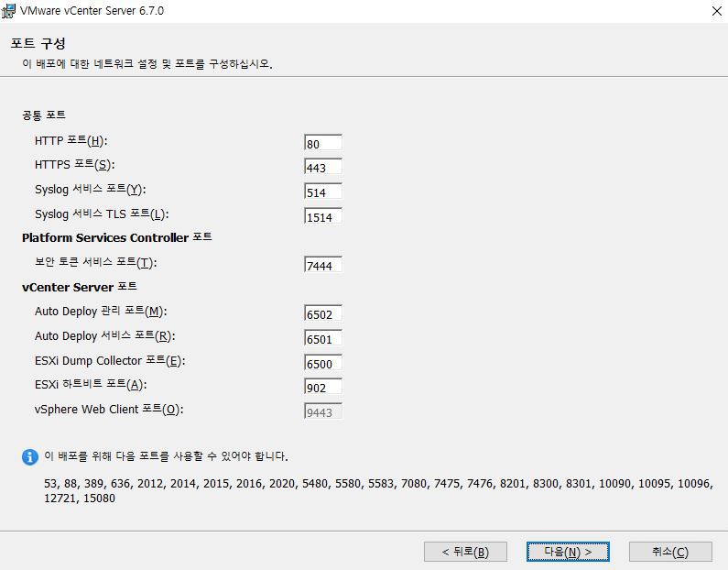The height and width of the screenshot is (570, 728).
Task: Focus the ESXi Dump Collector port field 6500
Action: pyautogui.click(x=323, y=362)
